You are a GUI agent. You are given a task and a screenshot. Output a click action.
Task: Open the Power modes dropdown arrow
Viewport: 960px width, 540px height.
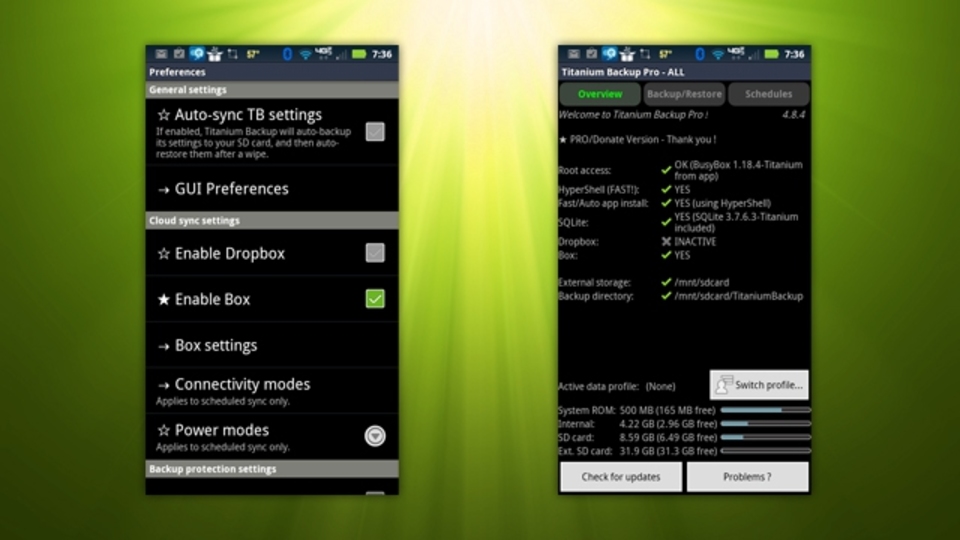tap(375, 436)
